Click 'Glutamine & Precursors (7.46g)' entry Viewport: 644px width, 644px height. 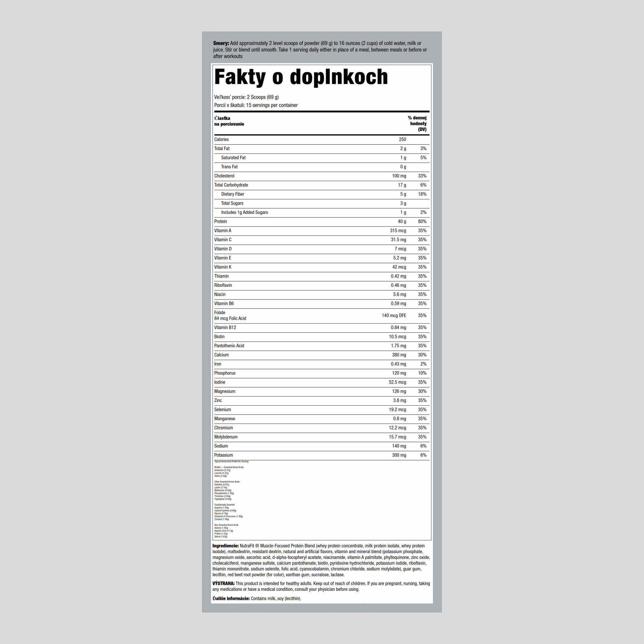(x=229, y=516)
